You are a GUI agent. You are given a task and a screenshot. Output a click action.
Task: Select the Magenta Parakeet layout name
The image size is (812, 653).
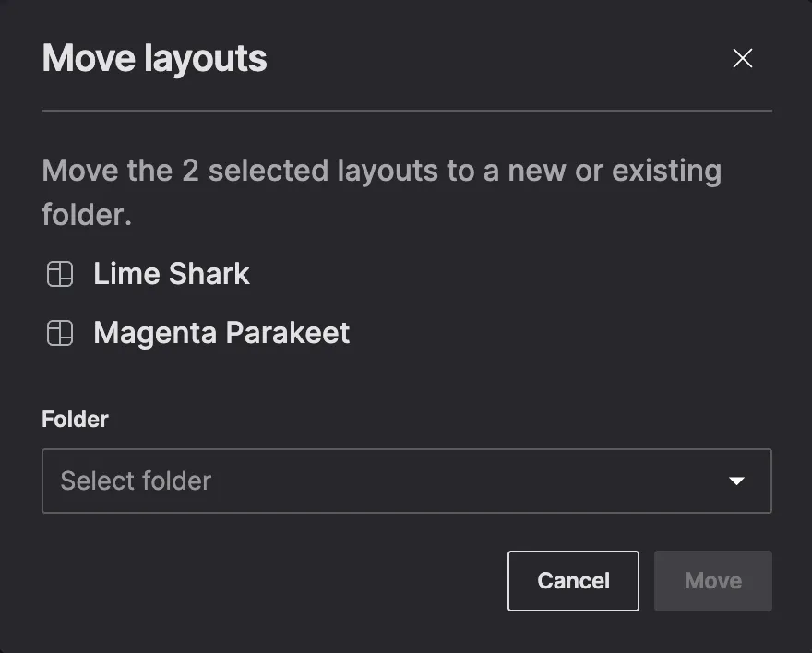221,333
